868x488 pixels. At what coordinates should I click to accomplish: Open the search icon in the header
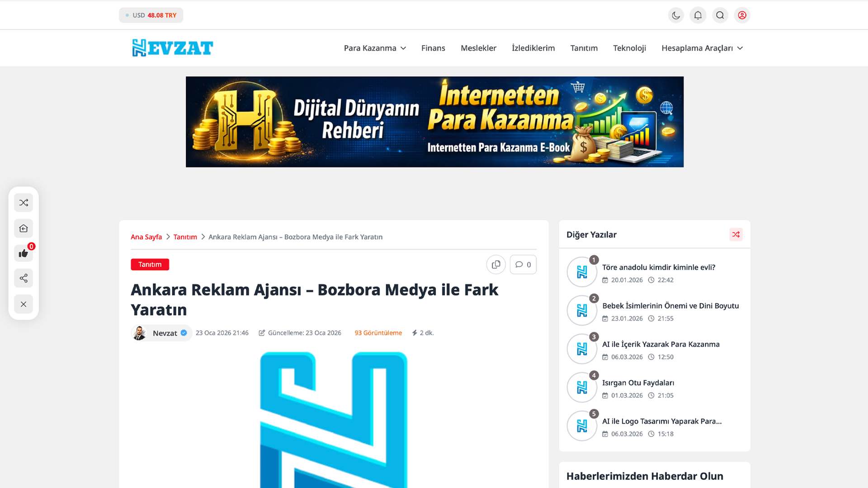(x=720, y=15)
